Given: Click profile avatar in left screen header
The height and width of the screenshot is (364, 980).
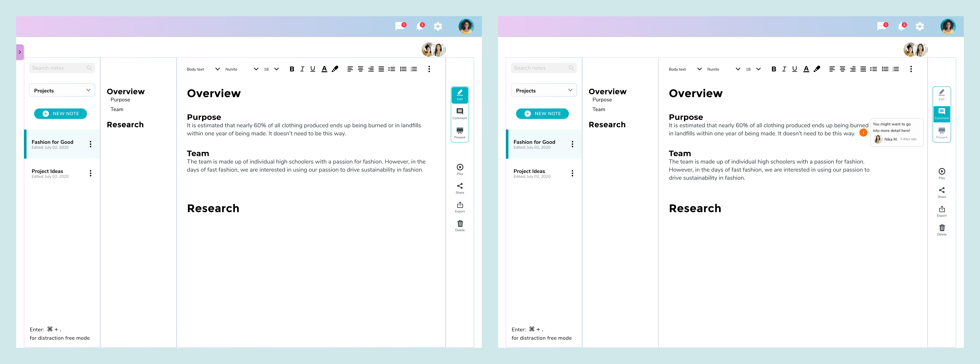Looking at the screenshot, I should click(x=466, y=26).
